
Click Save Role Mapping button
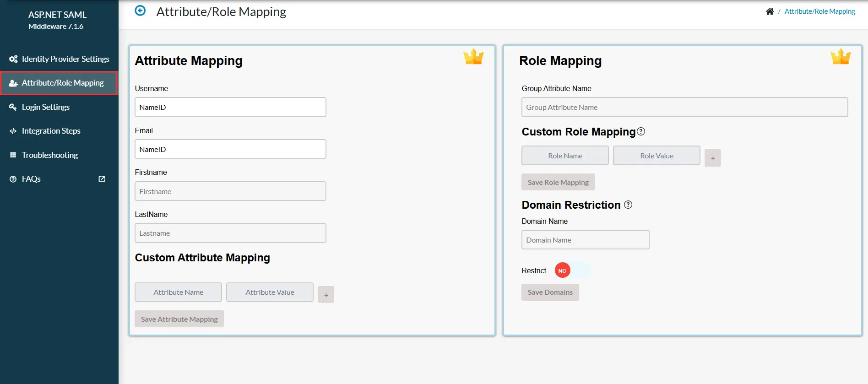pyautogui.click(x=558, y=182)
